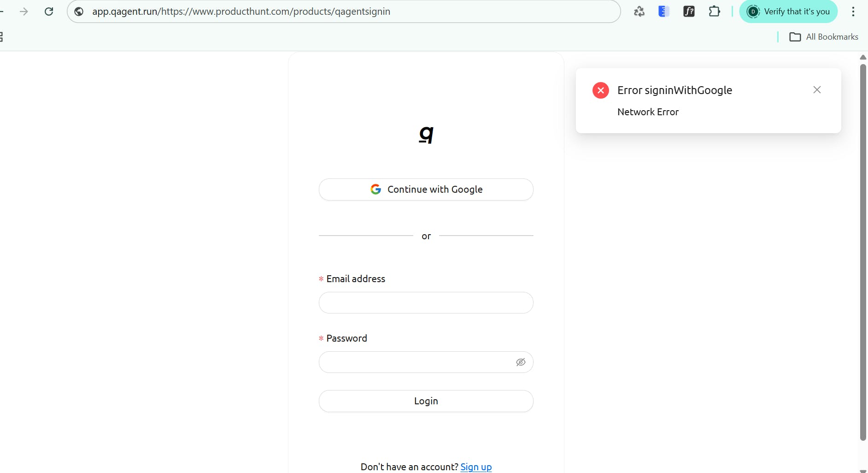Open the recycle-arrows extension icon
The height and width of the screenshot is (473, 868).
[639, 12]
